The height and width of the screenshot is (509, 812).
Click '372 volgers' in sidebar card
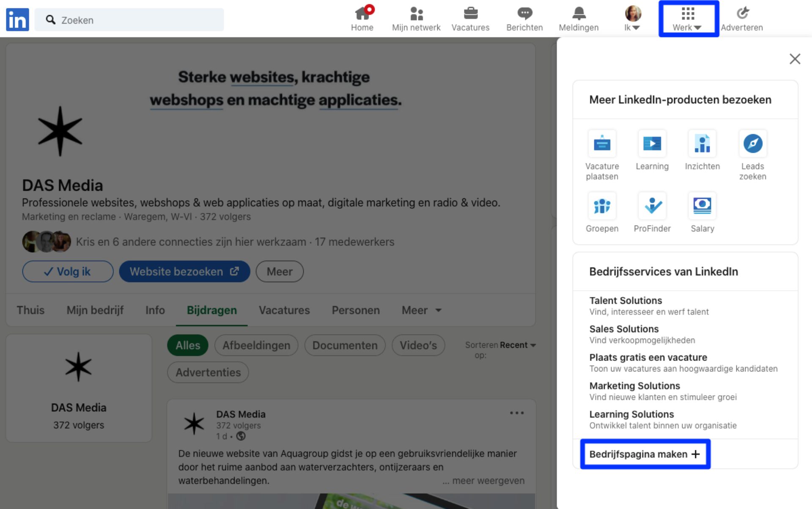(79, 425)
